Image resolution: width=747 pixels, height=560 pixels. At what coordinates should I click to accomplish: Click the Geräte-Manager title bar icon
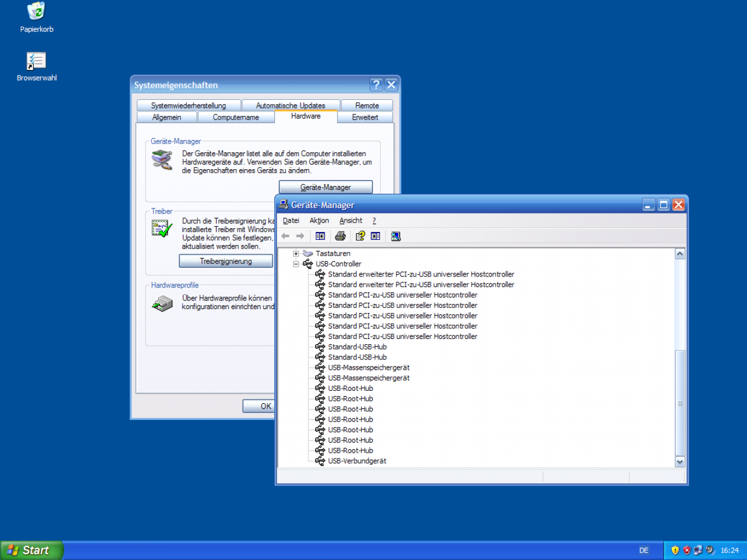(x=284, y=205)
